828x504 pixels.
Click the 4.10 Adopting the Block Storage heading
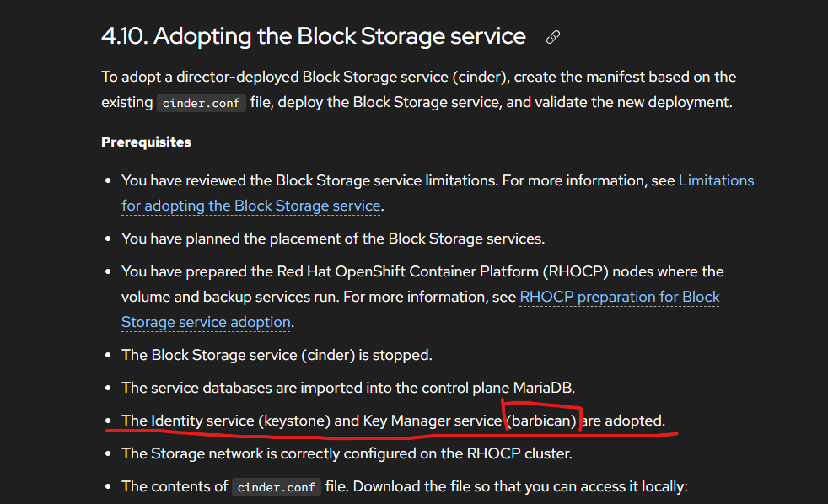pos(314,37)
